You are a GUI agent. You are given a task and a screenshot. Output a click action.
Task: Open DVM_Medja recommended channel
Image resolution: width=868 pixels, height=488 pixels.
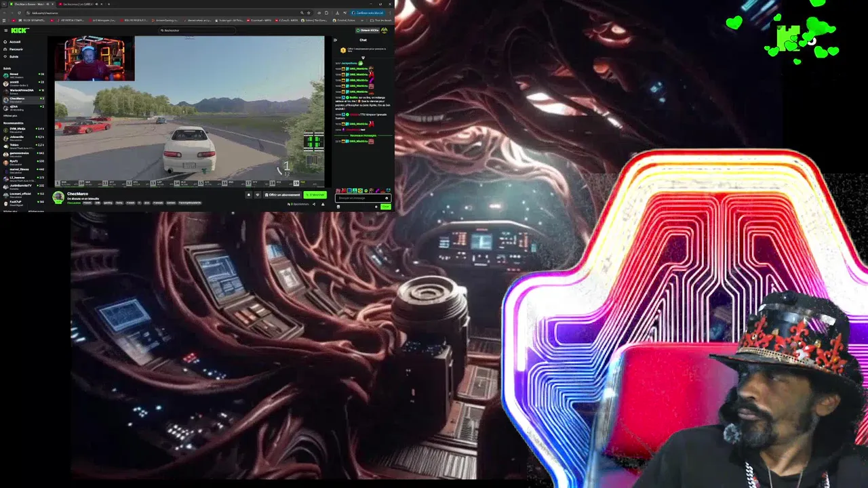point(24,129)
